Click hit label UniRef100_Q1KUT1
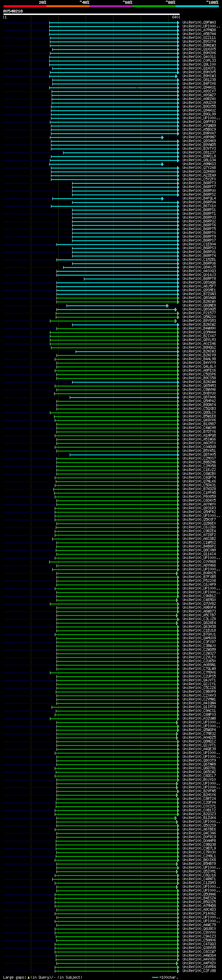 coord(199,68)
